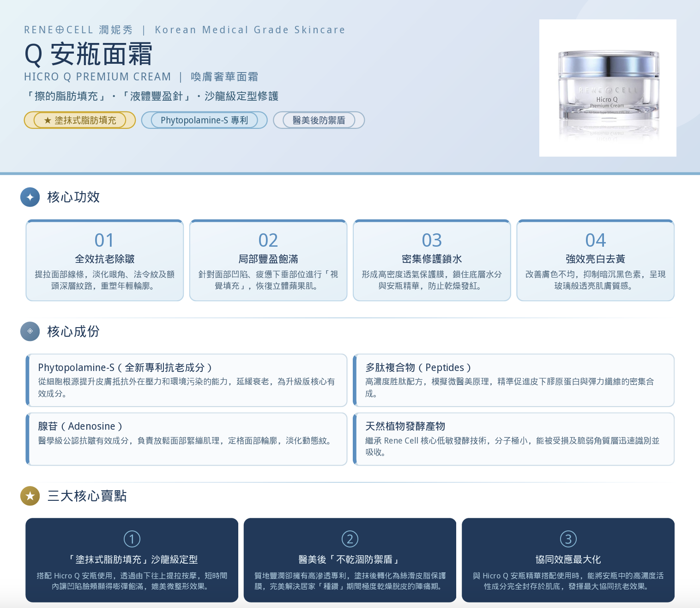
Task: Click the 腺苷 (Adenosine) ingredient title
Action: pyautogui.click(x=80, y=426)
